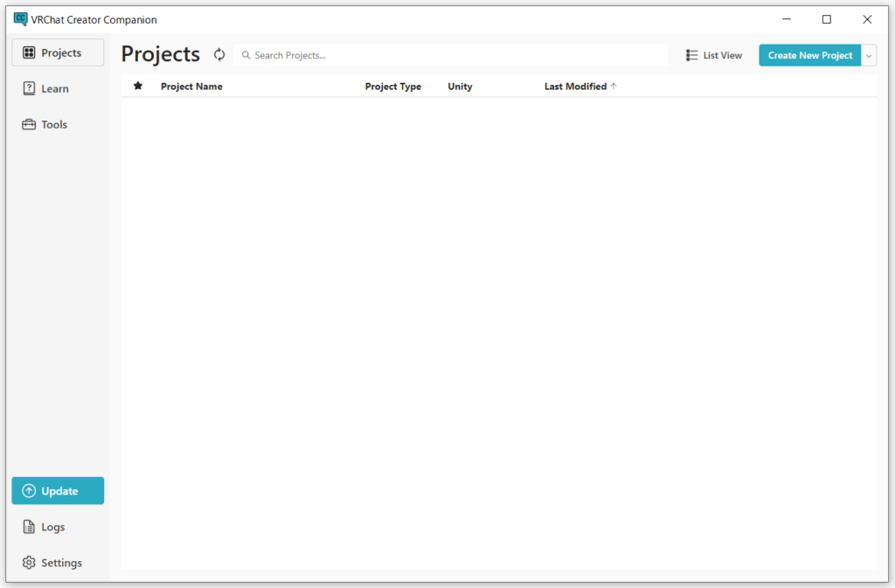Refresh the projects list icon
This screenshot has width=895, height=588.
pyautogui.click(x=219, y=55)
